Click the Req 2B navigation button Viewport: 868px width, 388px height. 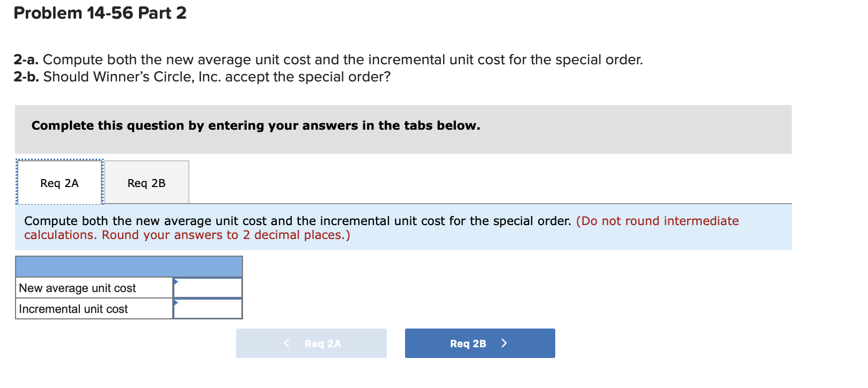tap(480, 343)
